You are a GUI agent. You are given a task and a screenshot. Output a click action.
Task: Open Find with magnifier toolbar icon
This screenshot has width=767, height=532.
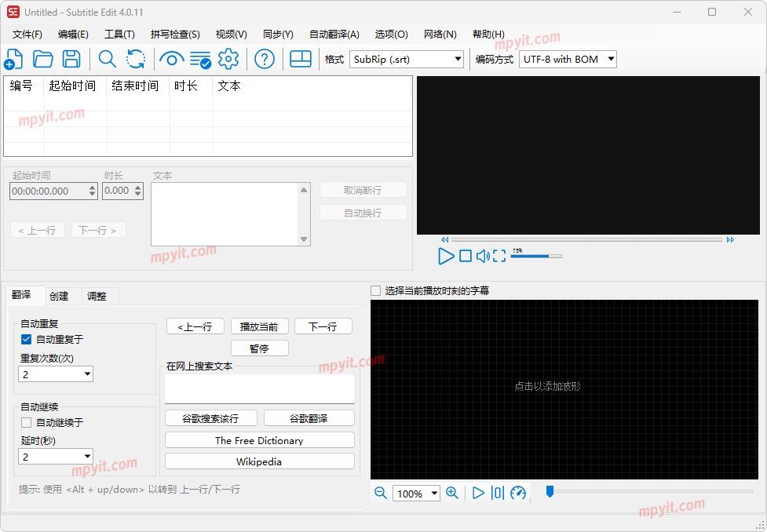(107, 59)
